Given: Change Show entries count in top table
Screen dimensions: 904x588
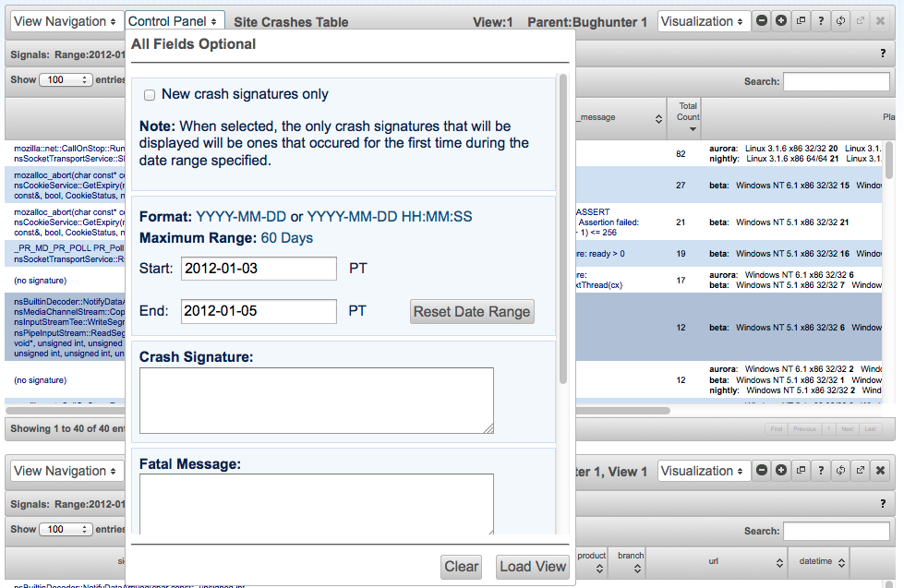Looking at the screenshot, I should pos(66,79).
